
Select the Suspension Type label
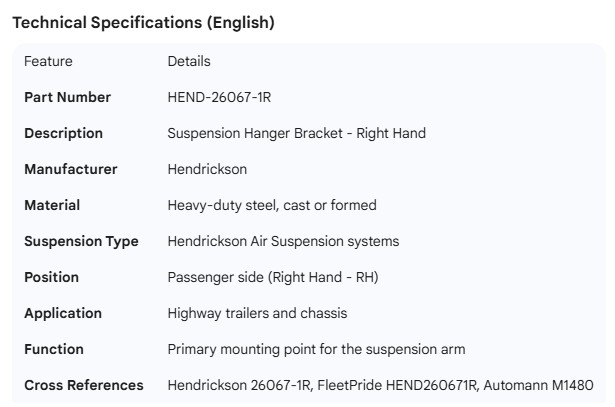click(81, 242)
